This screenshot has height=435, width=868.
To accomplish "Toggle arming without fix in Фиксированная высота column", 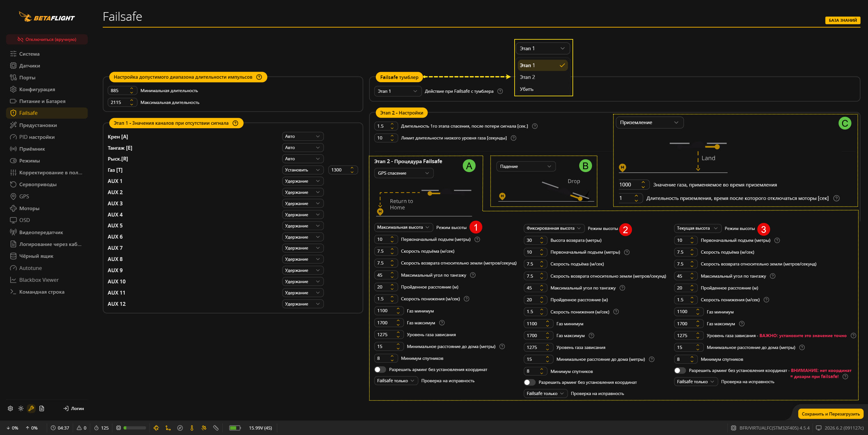I will point(530,383).
